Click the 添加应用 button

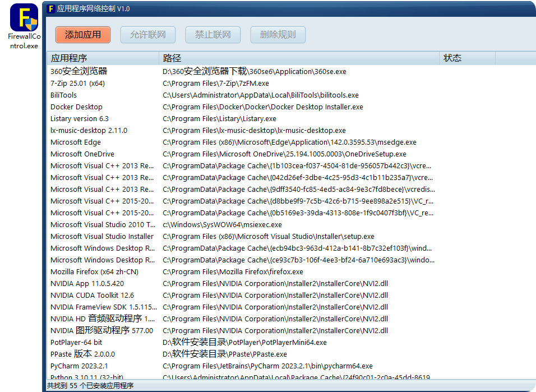[x=82, y=34]
